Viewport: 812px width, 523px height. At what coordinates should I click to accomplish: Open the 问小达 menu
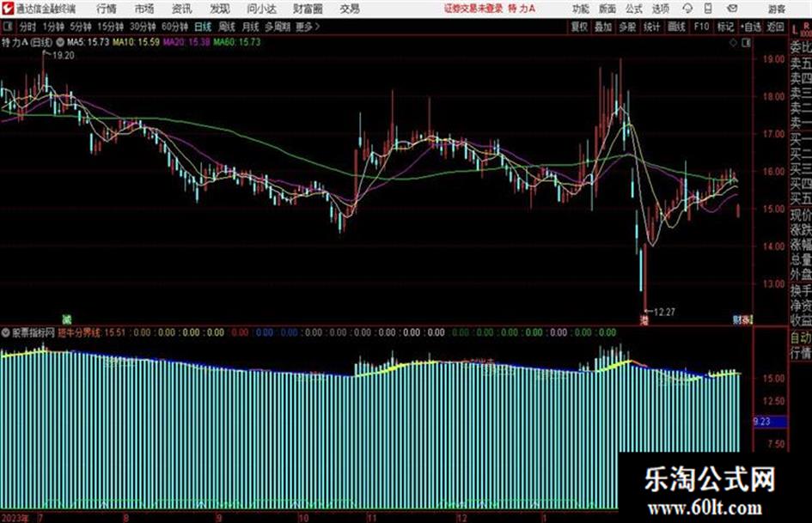(x=261, y=9)
